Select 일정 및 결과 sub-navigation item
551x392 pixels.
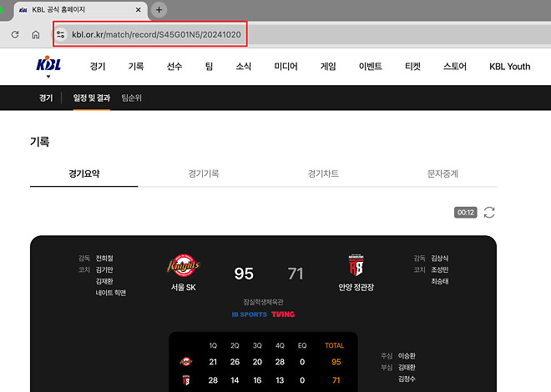(92, 98)
